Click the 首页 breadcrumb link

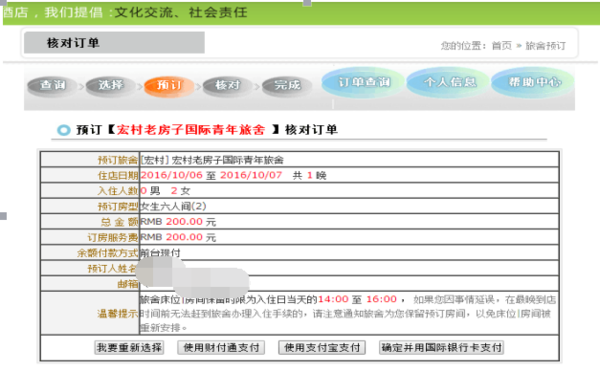point(501,46)
